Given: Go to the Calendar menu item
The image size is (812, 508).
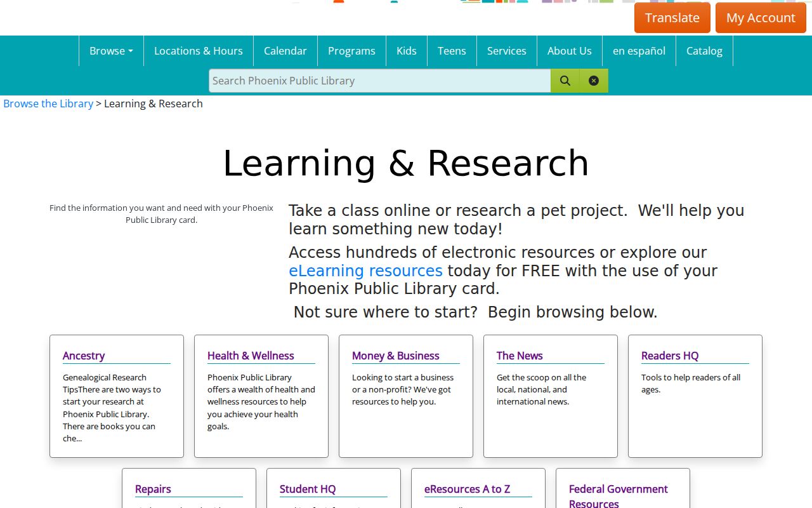Looking at the screenshot, I should 285,51.
